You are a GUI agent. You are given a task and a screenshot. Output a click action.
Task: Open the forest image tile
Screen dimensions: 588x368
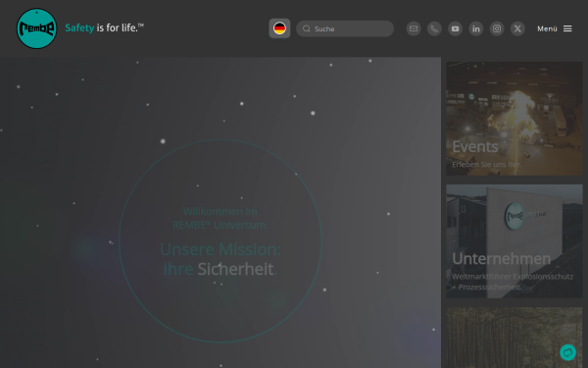point(514,338)
